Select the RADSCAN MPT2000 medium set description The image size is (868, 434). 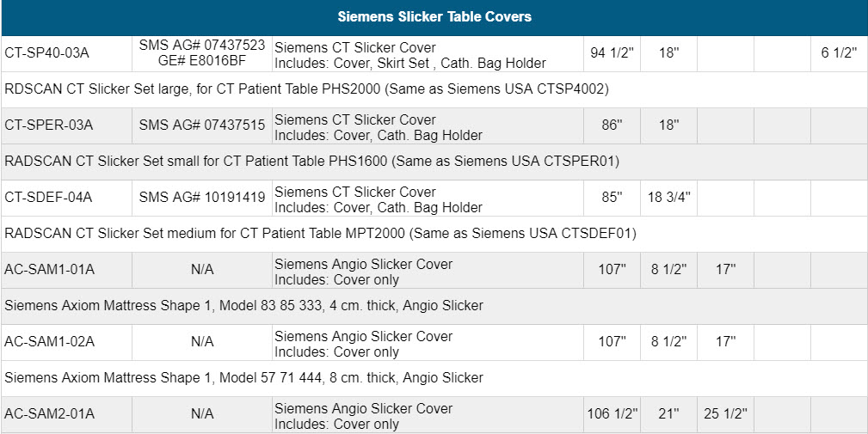[x=320, y=234]
